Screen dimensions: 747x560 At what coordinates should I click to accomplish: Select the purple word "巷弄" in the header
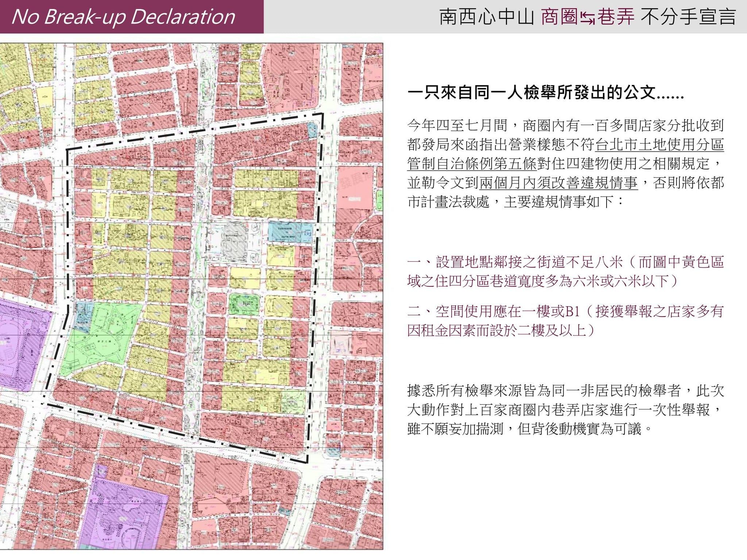click(x=616, y=17)
